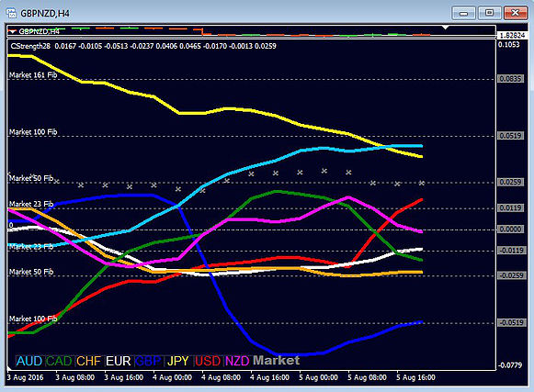Click the USD legend label
Screen dimensions: 534x392
pyautogui.click(x=208, y=361)
